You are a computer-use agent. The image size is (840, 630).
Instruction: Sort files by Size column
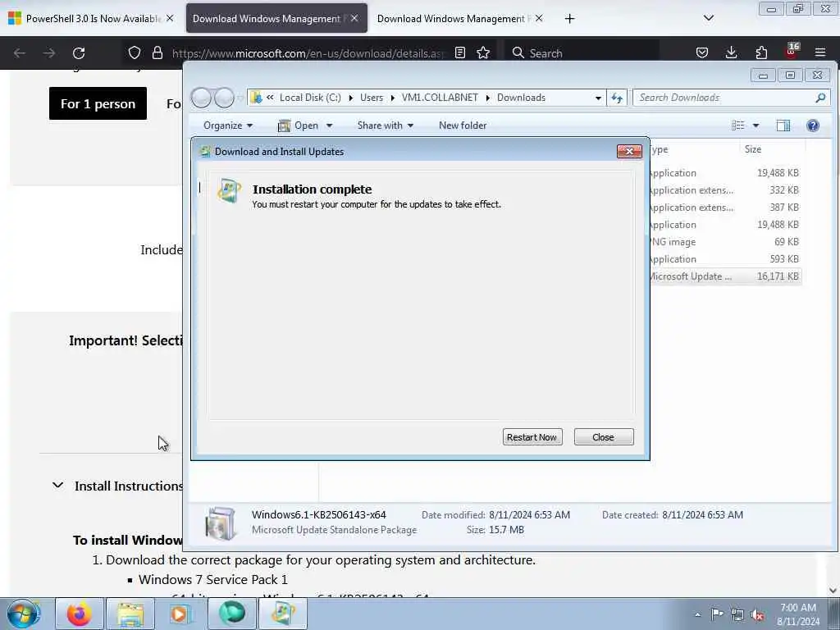point(771,149)
